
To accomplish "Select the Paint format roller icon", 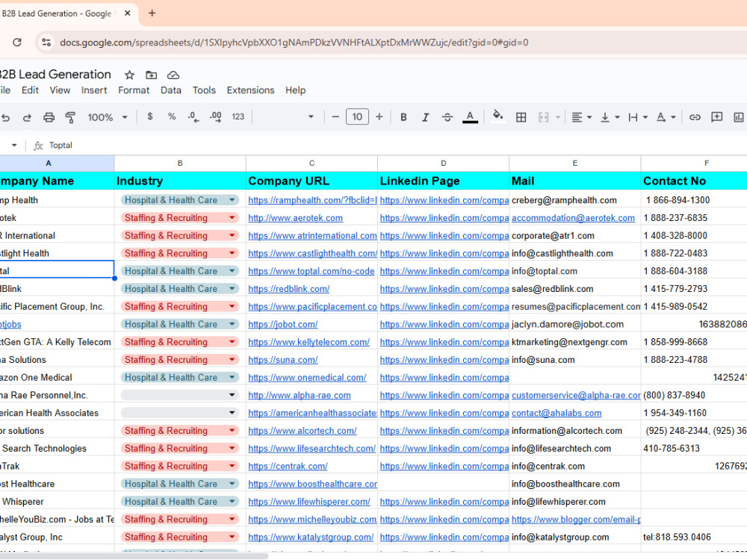I will (70, 117).
